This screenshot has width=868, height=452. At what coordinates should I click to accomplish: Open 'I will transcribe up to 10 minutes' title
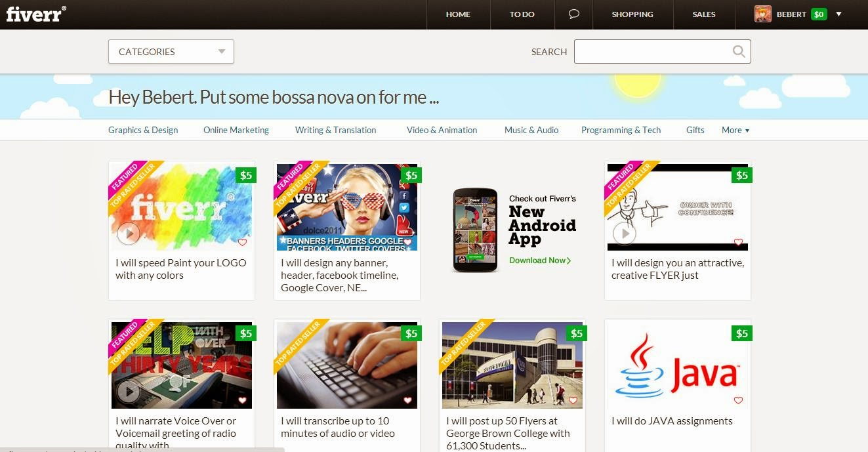pos(338,427)
